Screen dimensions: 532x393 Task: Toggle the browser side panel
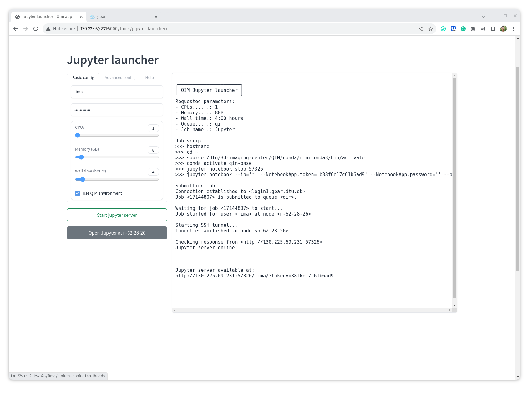click(x=493, y=29)
